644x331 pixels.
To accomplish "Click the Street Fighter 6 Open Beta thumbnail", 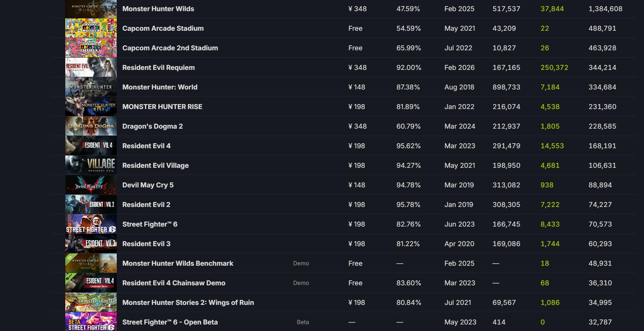I will (91, 322).
